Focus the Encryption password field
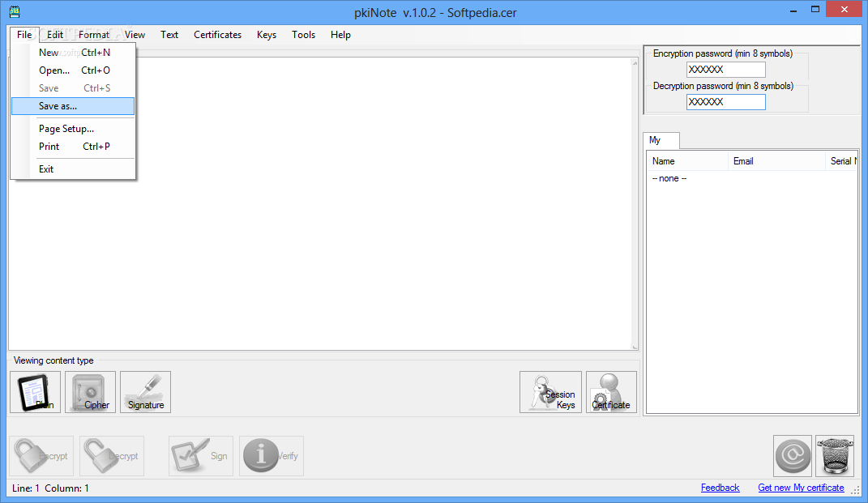This screenshot has width=868, height=503. coord(725,70)
